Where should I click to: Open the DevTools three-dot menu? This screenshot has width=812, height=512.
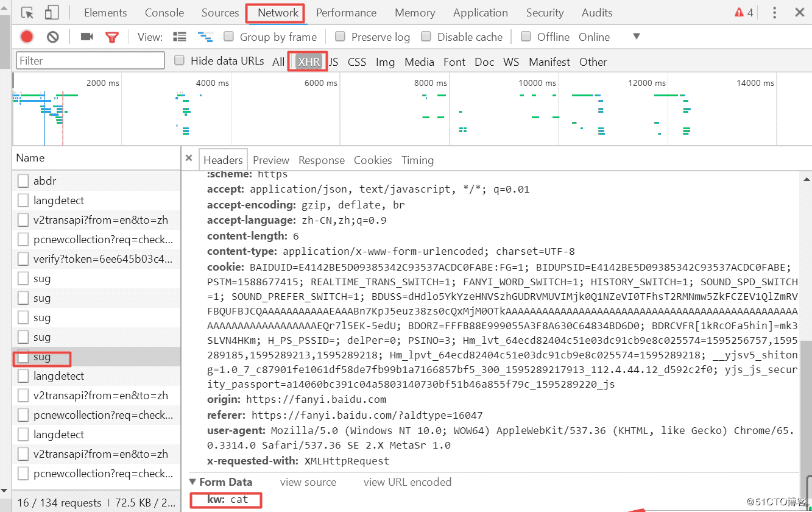pos(774,12)
